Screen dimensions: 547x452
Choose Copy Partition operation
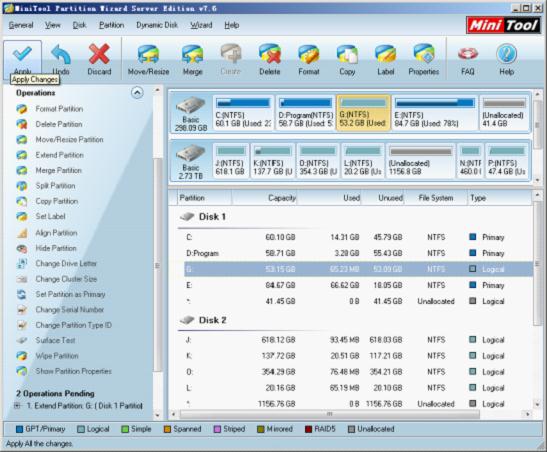pos(57,201)
